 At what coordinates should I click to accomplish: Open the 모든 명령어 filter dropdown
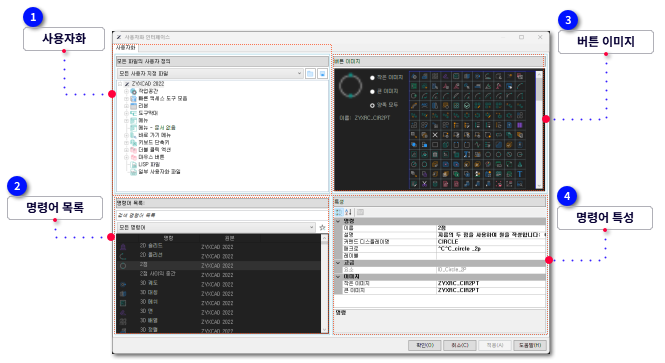[x=216, y=228]
